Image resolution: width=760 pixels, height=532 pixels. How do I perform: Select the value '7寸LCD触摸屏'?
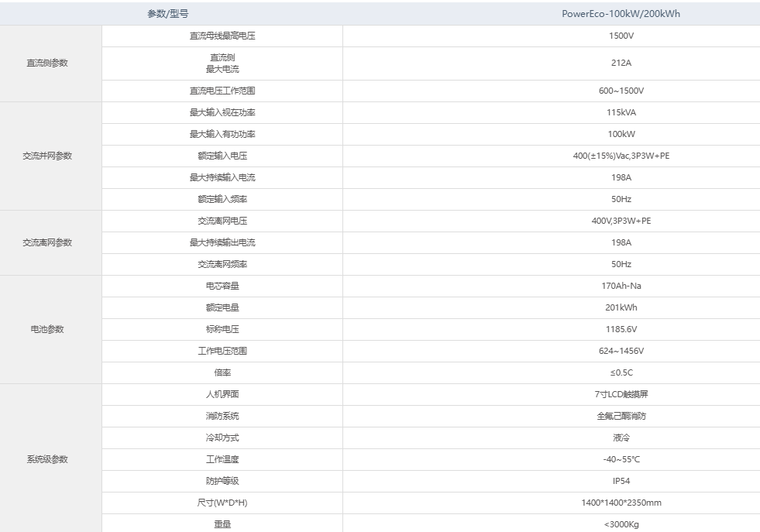[x=621, y=395]
